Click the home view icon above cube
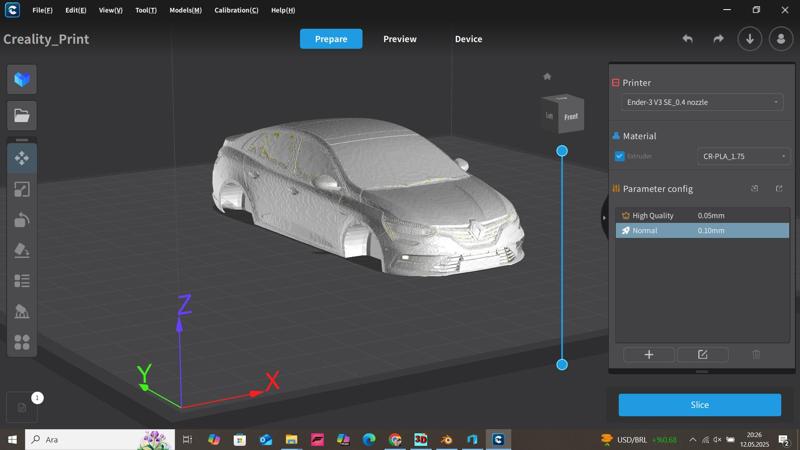This screenshot has height=450, width=800. tap(547, 76)
